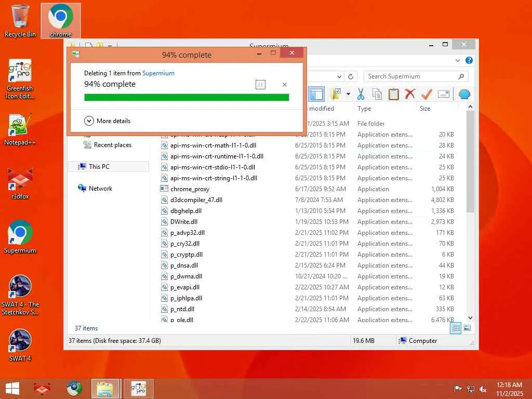532x399 pixels.
Task: Open the address bar history dropdown
Action: 339,77
